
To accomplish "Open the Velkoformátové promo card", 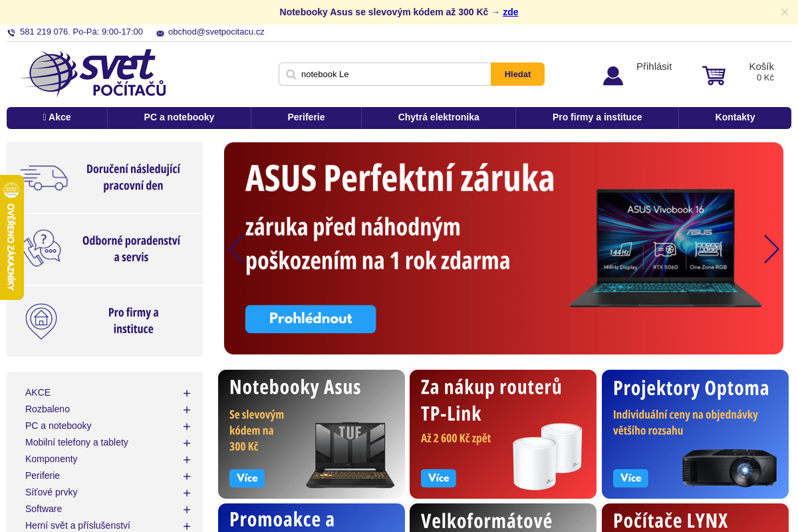I will point(503,518).
